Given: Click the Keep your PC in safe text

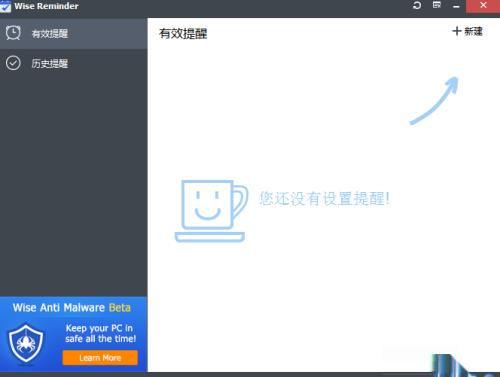Looking at the screenshot, I should tap(100, 333).
